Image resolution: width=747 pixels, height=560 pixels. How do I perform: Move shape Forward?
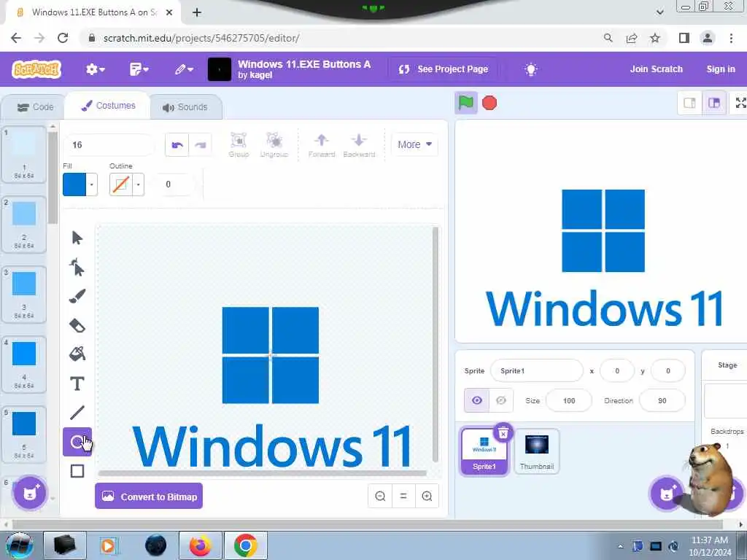[x=322, y=145]
